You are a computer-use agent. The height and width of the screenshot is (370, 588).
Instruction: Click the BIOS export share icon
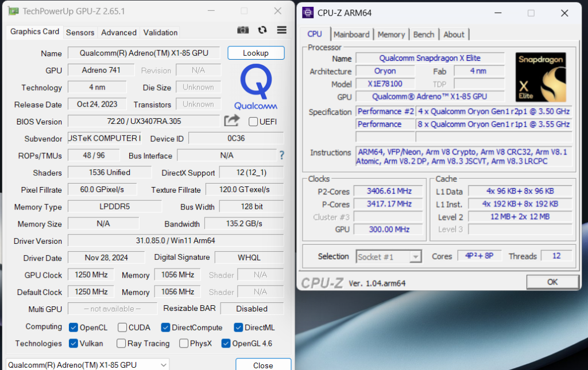point(232,121)
